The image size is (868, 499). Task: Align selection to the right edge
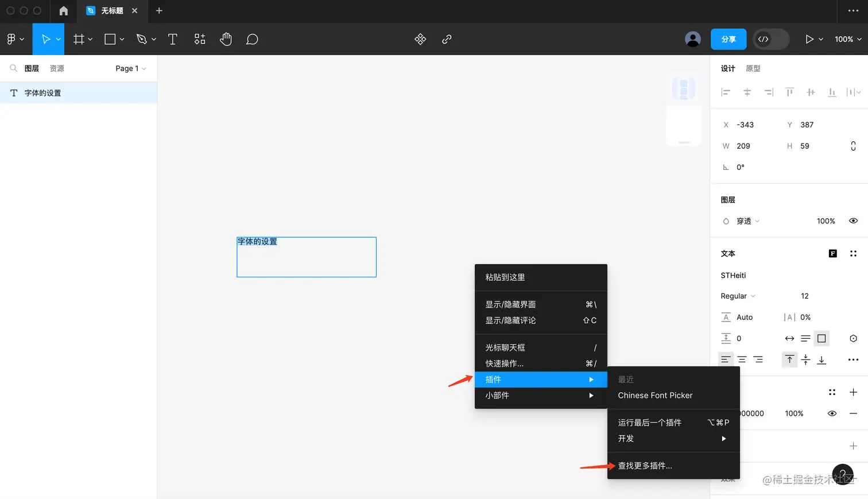[x=769, y=92]
